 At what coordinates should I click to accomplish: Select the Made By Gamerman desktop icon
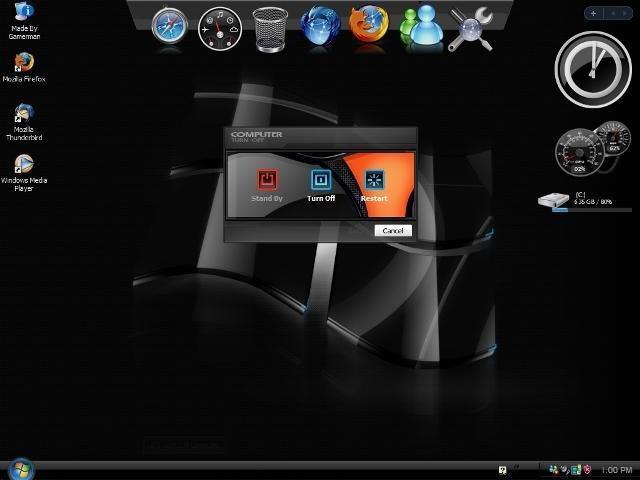24,20
